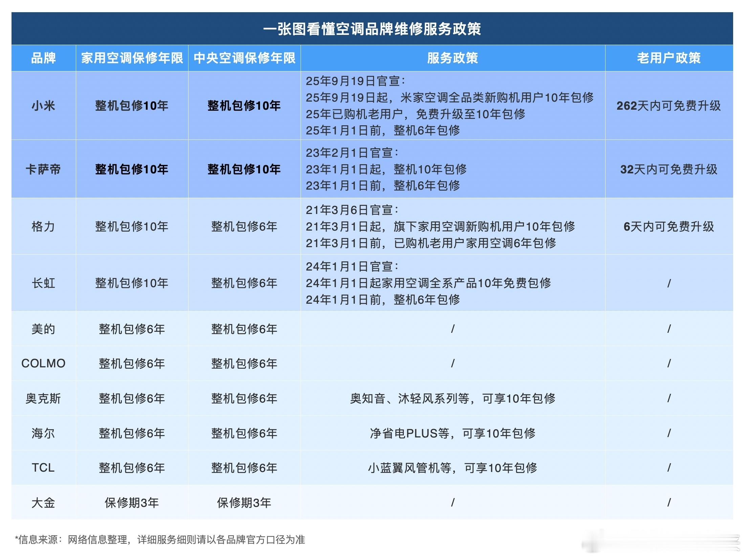
Task: Click 奥知音、沐轻风系列等，可享10年包修
Action: pos(453,398)
